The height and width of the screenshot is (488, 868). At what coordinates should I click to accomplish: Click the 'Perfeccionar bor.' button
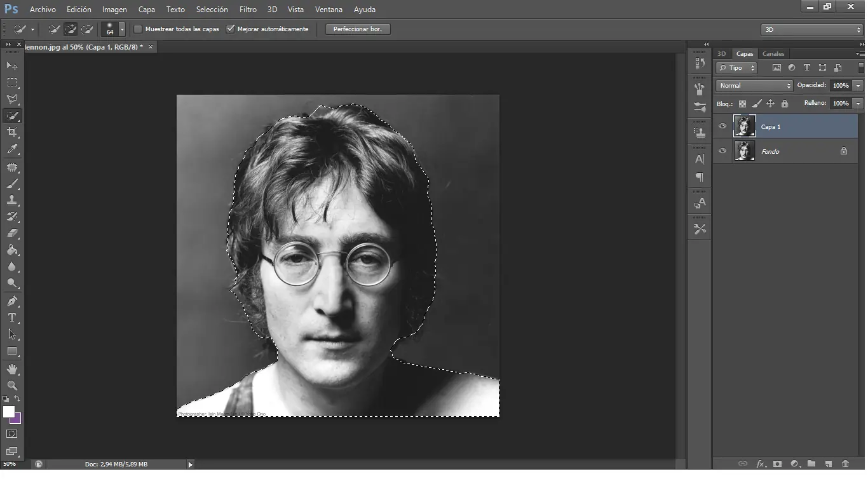tap(358, 29)
